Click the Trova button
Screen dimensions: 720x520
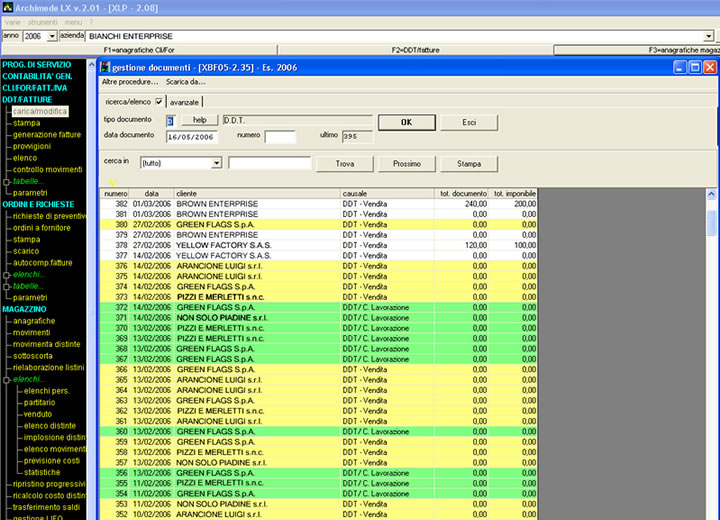(x=345, y=164)
